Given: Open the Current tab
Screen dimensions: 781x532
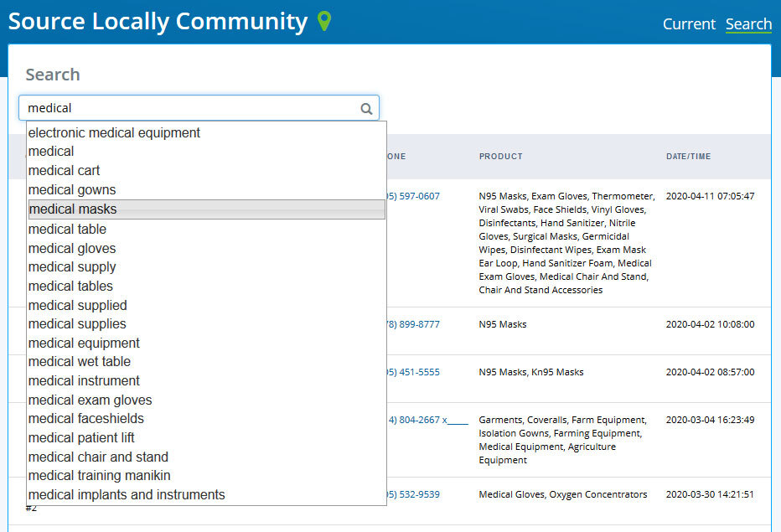Looking at the screenshot, I should click(689, 24).
